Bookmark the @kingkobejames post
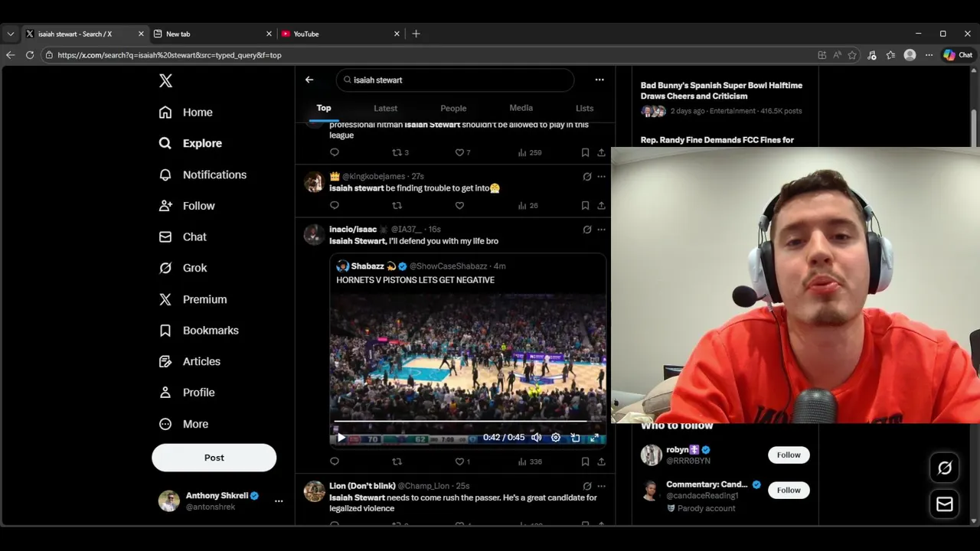The height and width of the screenshot is (551, 980). (x=585, y=205)
